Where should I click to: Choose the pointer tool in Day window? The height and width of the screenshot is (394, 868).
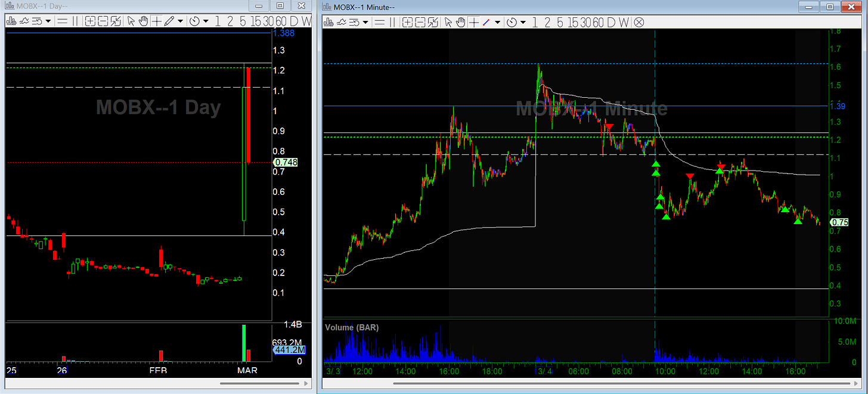(x=131, y=21)
